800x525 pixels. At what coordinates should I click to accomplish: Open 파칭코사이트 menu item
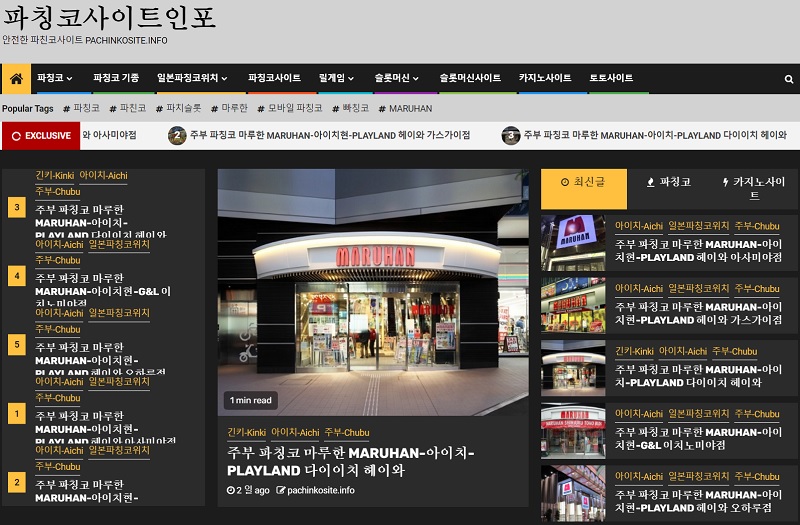(x=274, y=78)
